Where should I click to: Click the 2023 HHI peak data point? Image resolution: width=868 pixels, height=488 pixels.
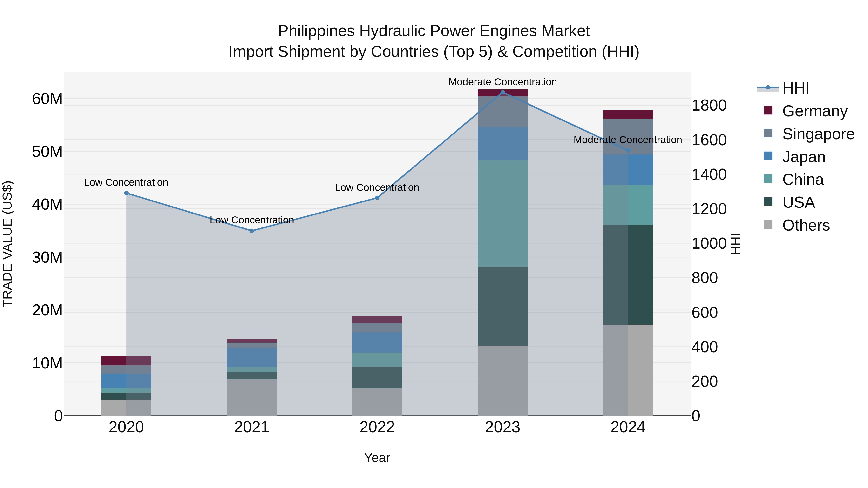pos(503,92)
